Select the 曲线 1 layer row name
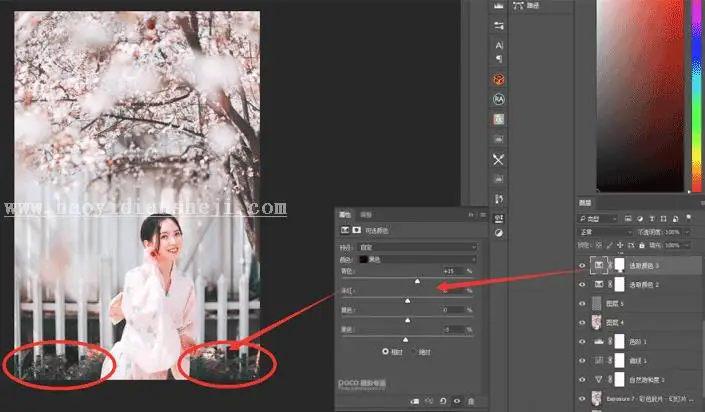This screenshot has width=705, height=412. pyautogui.click(x=638, y=361)
